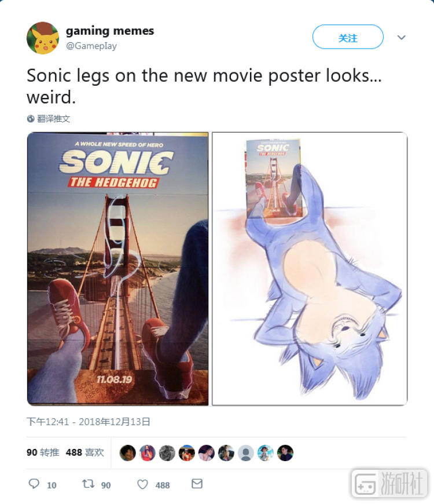Click the 游研社 watermark logo
This screenshot has height=504, width=434.
(x=390, y=484)
